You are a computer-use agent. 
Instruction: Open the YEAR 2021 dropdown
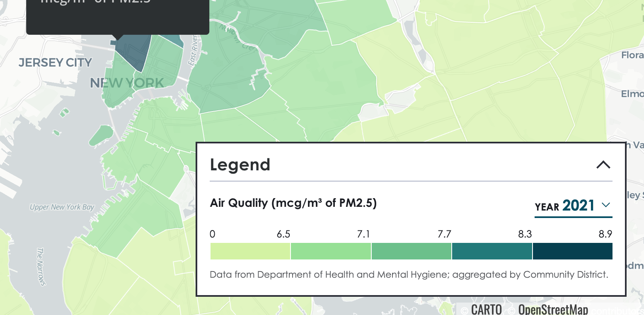573,206
